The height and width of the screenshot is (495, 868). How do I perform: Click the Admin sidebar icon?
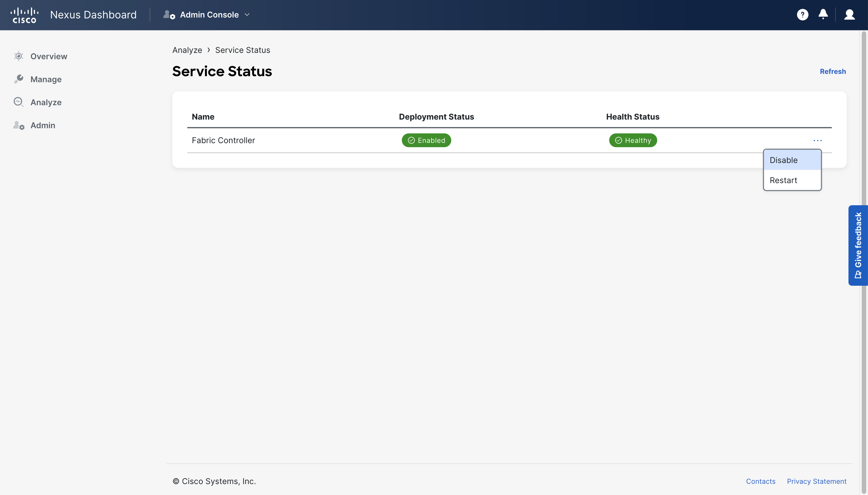coord(19,125)
